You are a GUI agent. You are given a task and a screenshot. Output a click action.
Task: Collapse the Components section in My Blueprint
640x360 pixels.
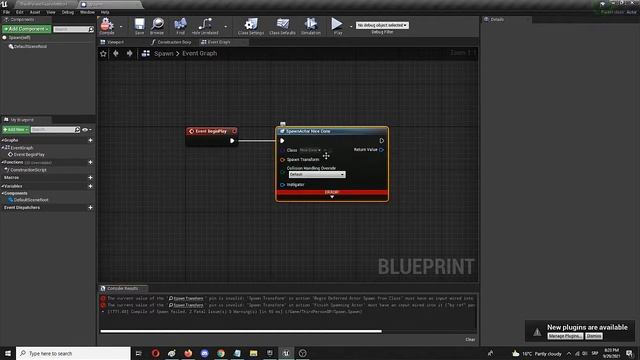coord(2,193)
